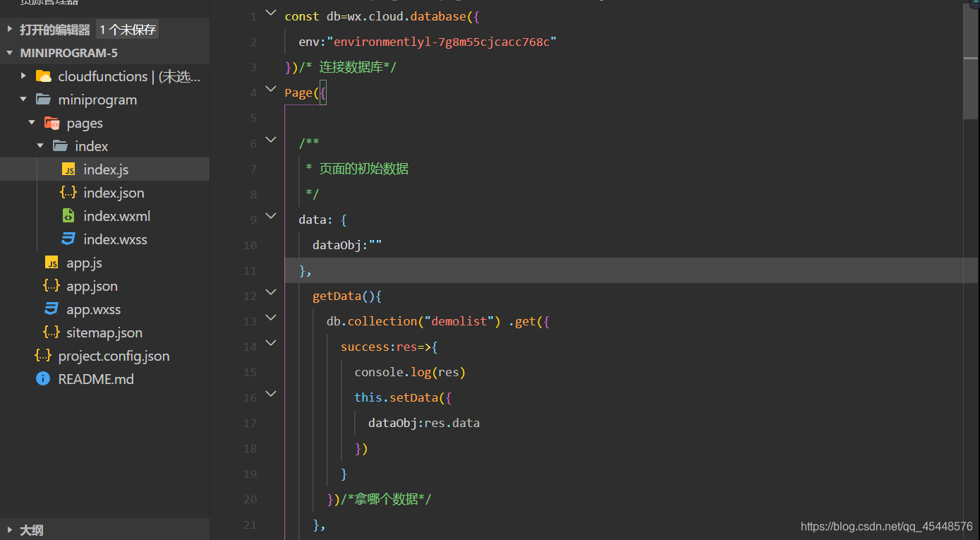980x540 pixels.
Task: Click the "demolist" string on line 13
Action: coord(459,321)
